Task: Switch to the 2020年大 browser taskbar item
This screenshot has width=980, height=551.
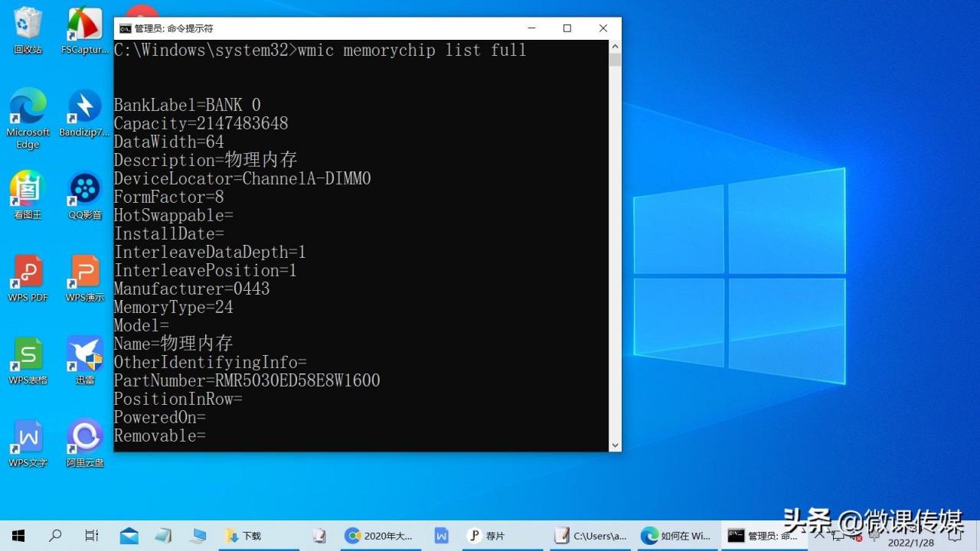Action: [380, 536]
